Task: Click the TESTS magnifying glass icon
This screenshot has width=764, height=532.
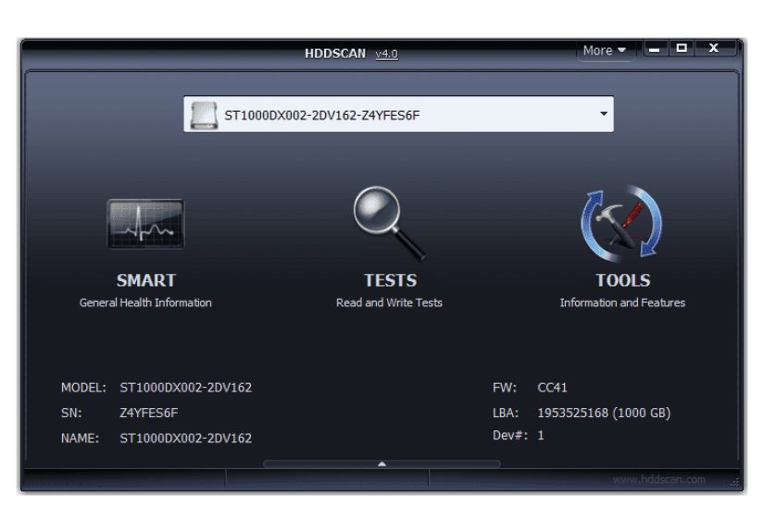Action: tap(389, 224)
